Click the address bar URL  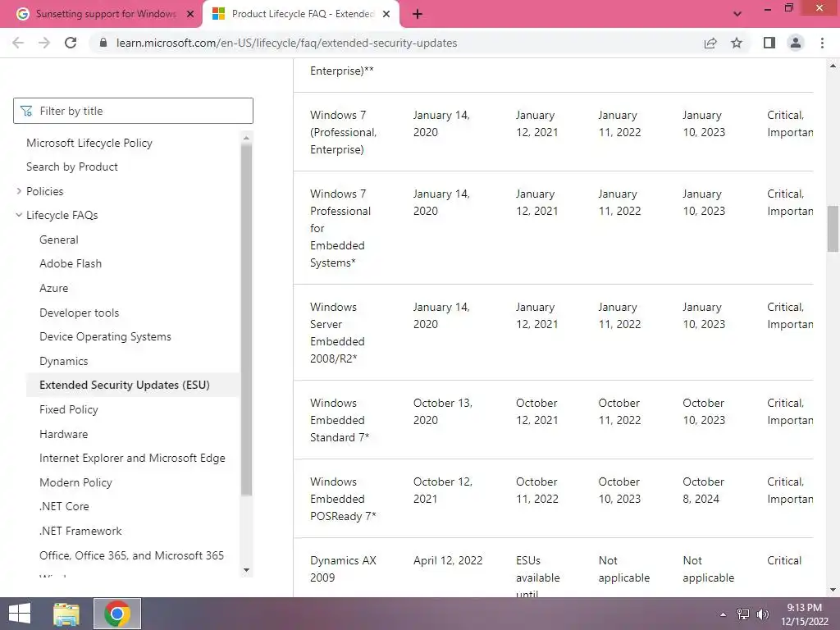pyautogui.click(x=286, y=43)
